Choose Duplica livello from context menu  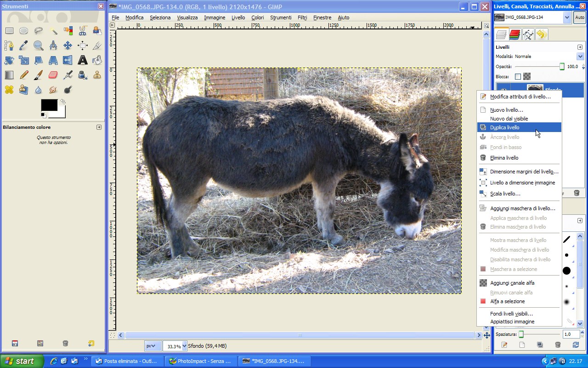coord(504,127)
